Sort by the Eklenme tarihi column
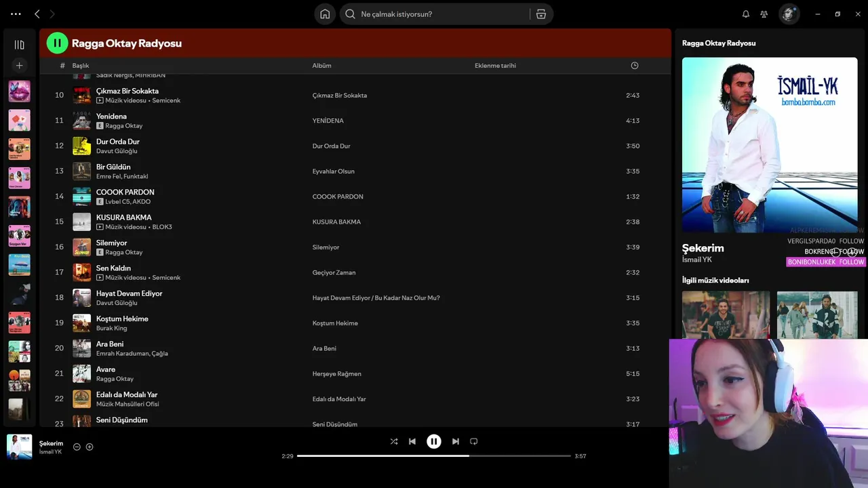The width and height of the screenshot is (868, 488). click(x=495, y=66)
